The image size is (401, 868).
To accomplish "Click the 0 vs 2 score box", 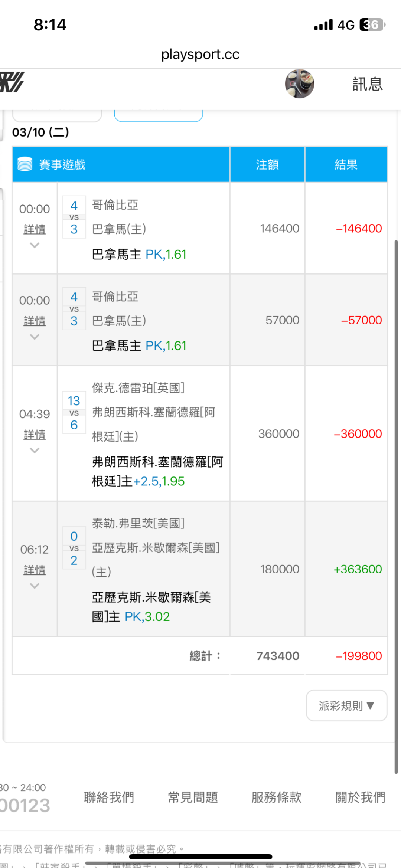I will coord(74,548).
